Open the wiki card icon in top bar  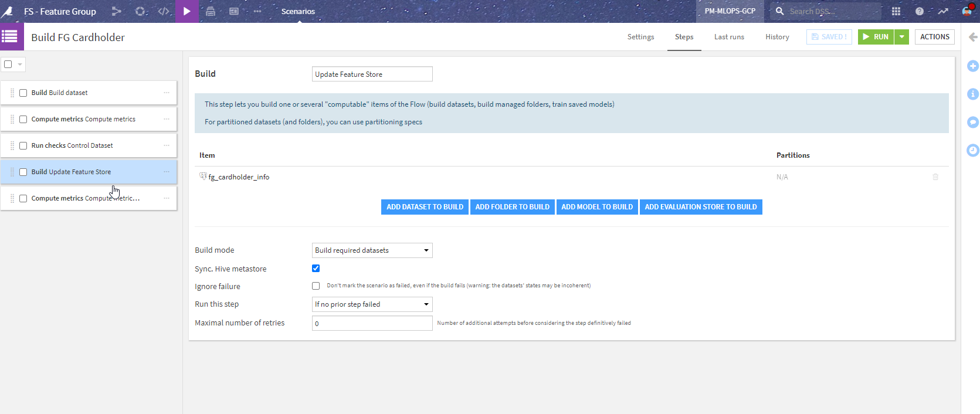[234, 11]
